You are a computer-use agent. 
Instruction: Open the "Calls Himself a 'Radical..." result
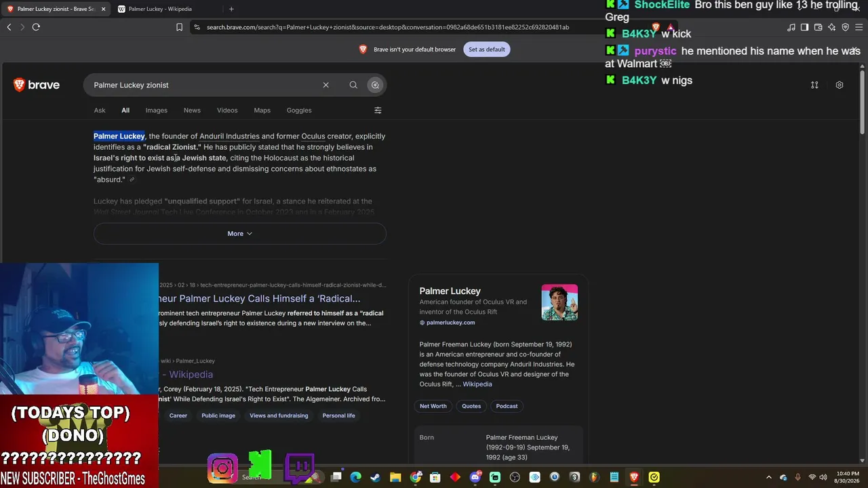pos(260,299)
